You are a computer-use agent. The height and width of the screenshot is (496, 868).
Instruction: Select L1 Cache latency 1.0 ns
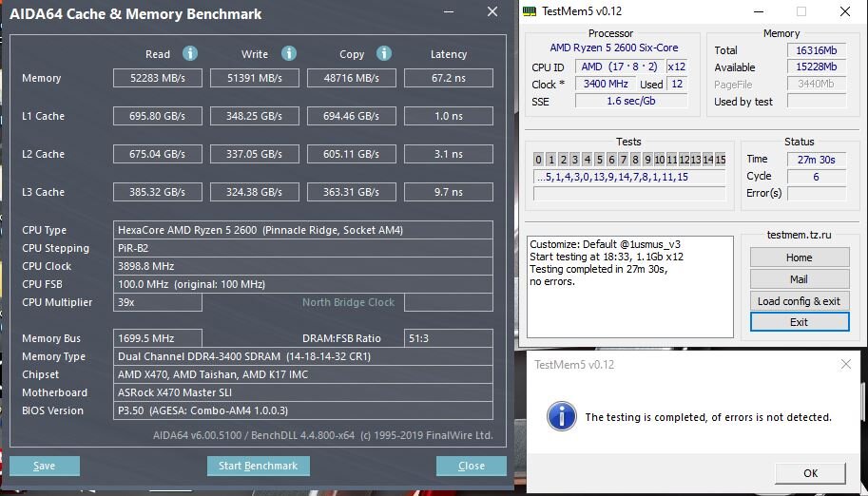pyautogui.click(x=449, y=116)
